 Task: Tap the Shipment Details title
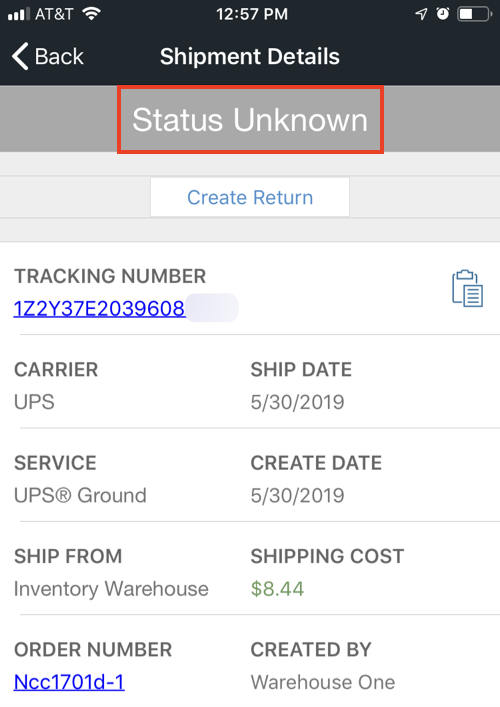coord(250,56)
